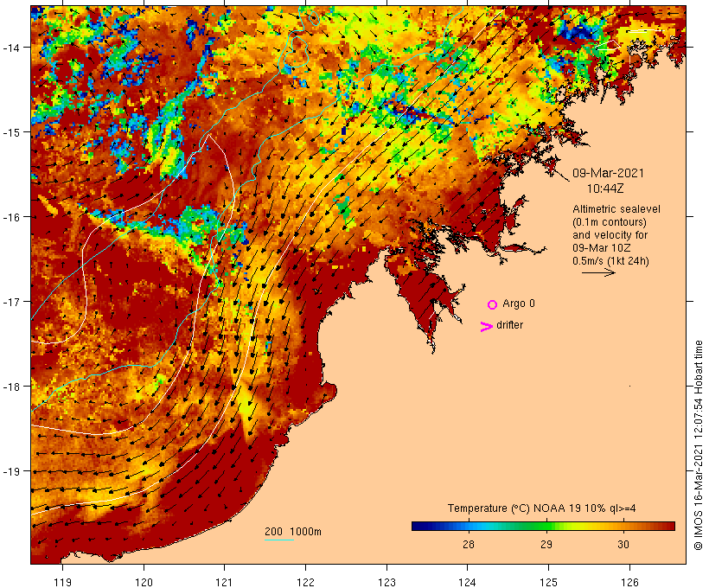Click the '28' color bar tick label
The width and height of the screenshot is (709, 588).
click(469, 544)
